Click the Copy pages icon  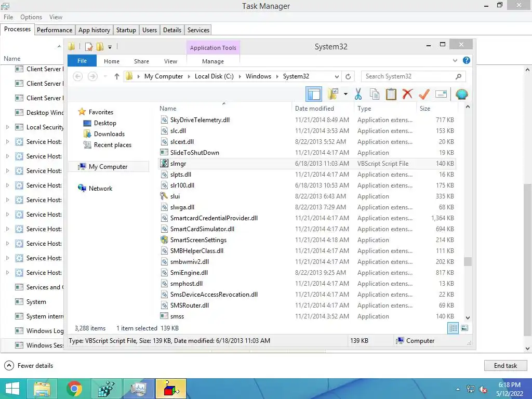(x=375, y=94)
